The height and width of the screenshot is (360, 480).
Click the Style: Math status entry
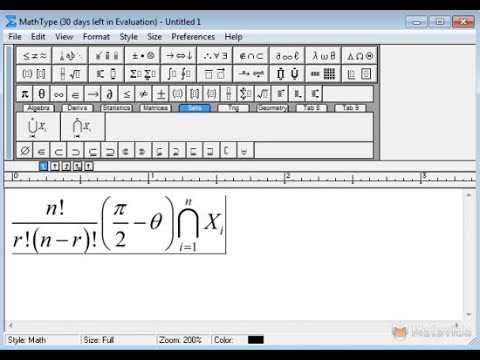tap(27, 340)
